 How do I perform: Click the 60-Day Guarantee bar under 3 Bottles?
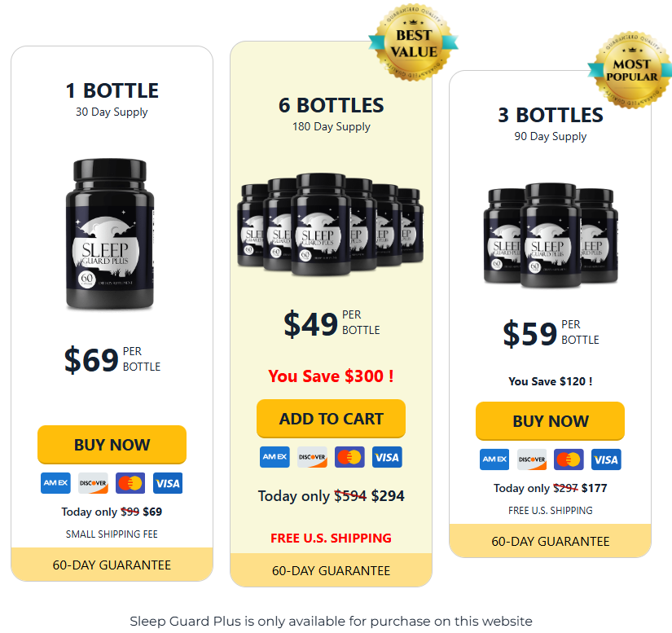click(x=551, y=541)
